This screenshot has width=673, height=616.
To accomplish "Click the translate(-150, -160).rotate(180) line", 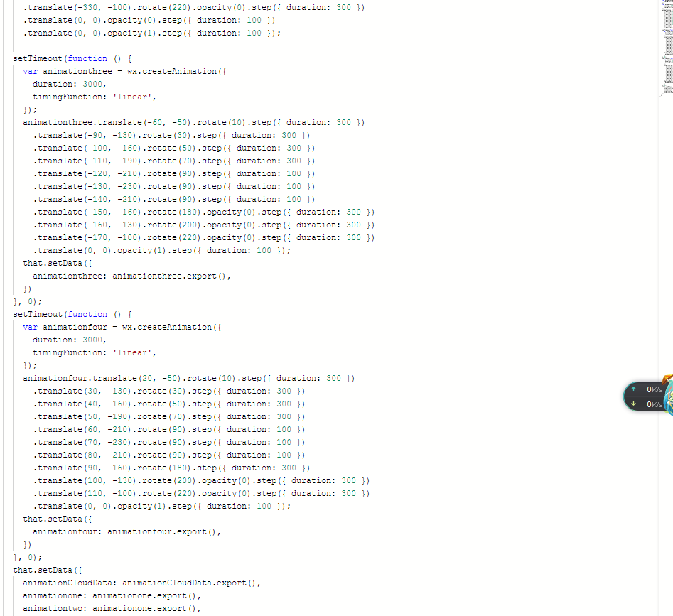I will coord(204,212).
